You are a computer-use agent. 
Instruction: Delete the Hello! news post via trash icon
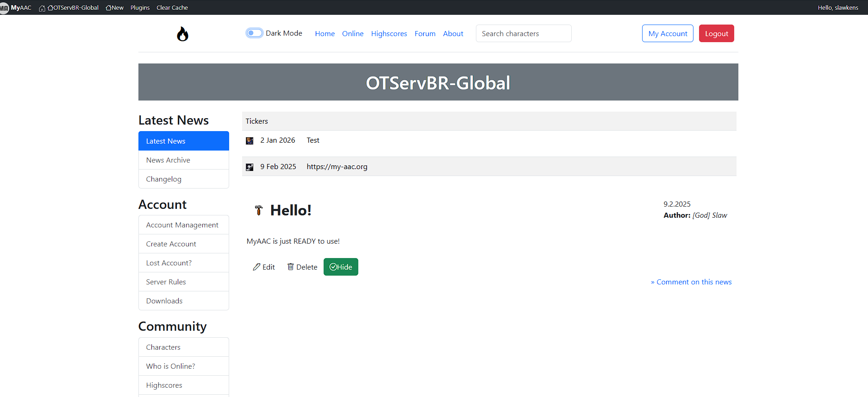coord(302,267)
